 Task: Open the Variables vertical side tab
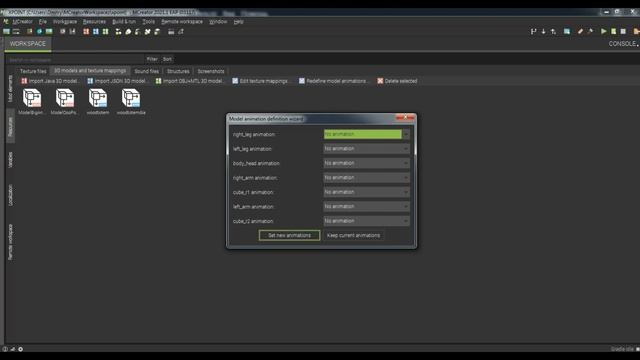pos(11,160)
